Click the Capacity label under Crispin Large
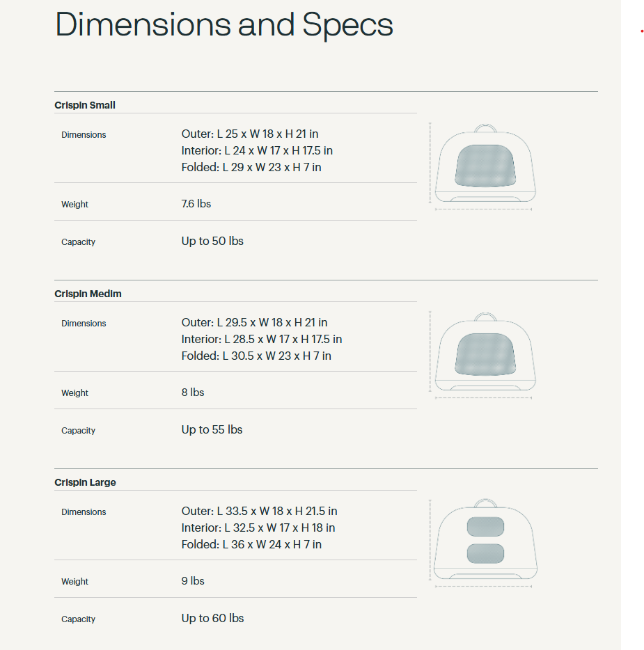The image size is (644, 650). point(78,619)
